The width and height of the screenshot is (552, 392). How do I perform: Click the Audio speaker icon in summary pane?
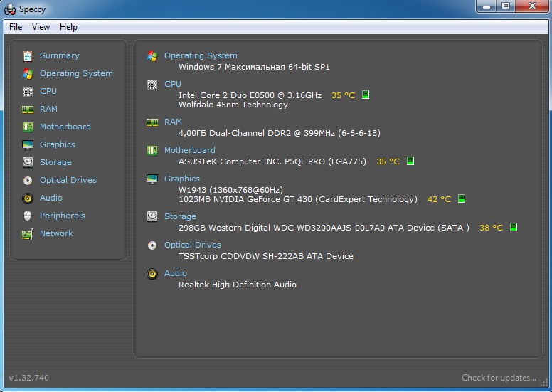tap(152, 274)
